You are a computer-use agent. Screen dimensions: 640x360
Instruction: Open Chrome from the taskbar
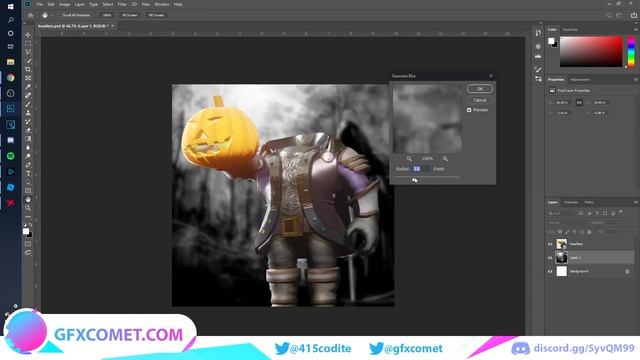11,78
